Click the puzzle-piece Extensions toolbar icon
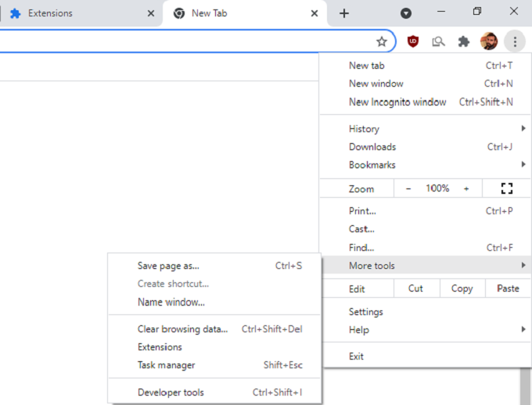 (x=463, y=41)
